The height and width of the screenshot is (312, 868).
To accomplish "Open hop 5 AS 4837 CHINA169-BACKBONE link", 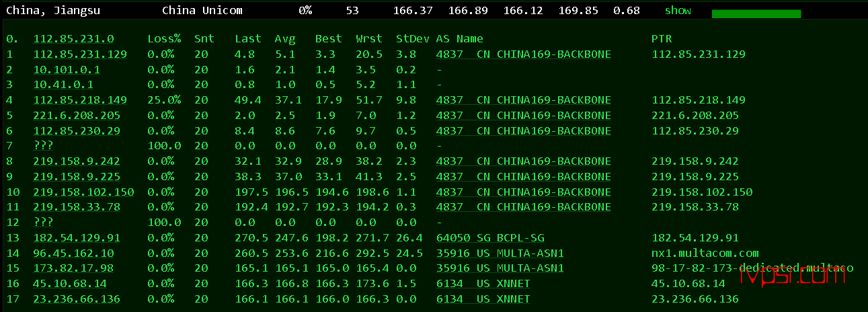I will pos(524,115).
